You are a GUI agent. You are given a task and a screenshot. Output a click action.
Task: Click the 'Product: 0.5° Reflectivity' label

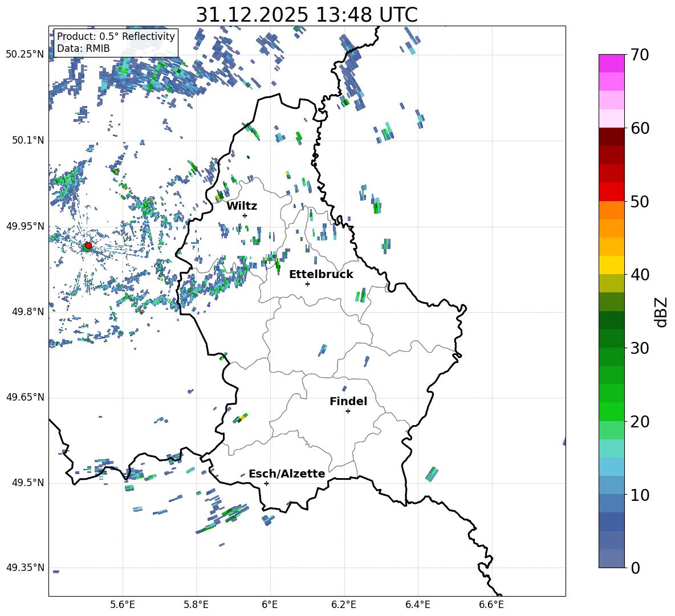[x=116, y=36]
